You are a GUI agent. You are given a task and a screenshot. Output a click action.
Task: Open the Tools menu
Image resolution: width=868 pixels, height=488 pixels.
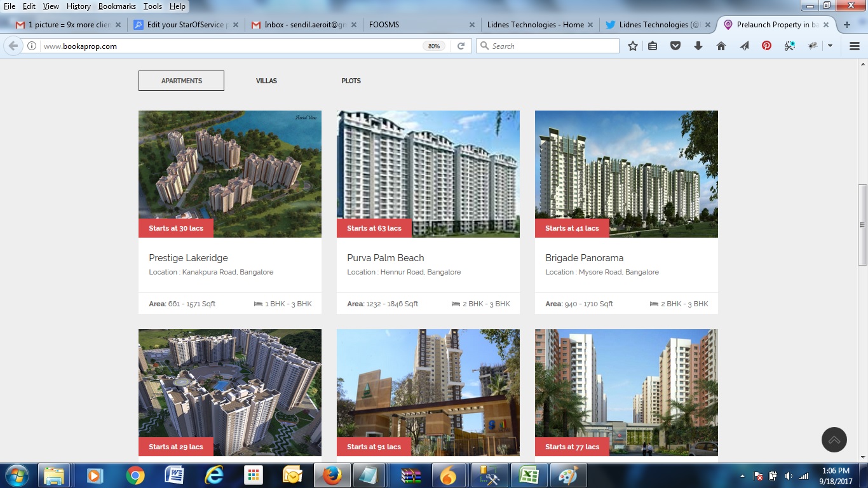[x=153, y=6]
